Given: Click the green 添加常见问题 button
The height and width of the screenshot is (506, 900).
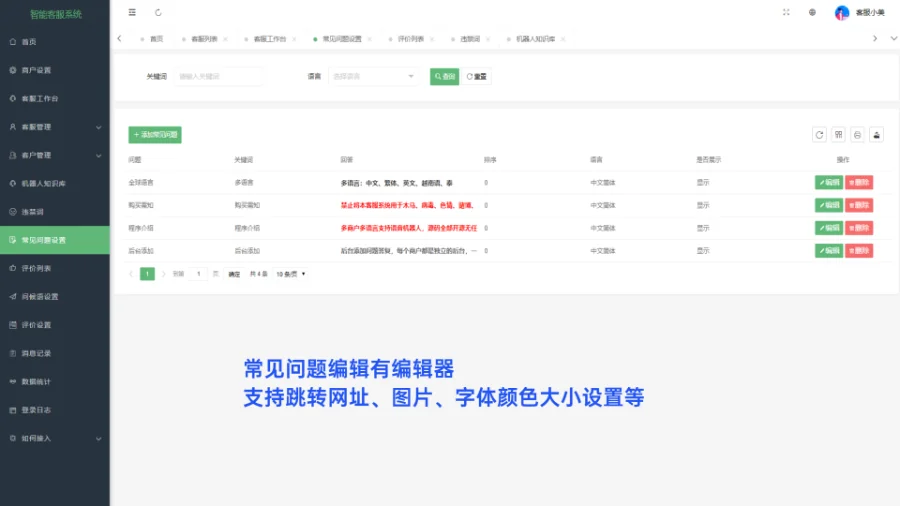Looking at the screenshot, I should 155,135.
